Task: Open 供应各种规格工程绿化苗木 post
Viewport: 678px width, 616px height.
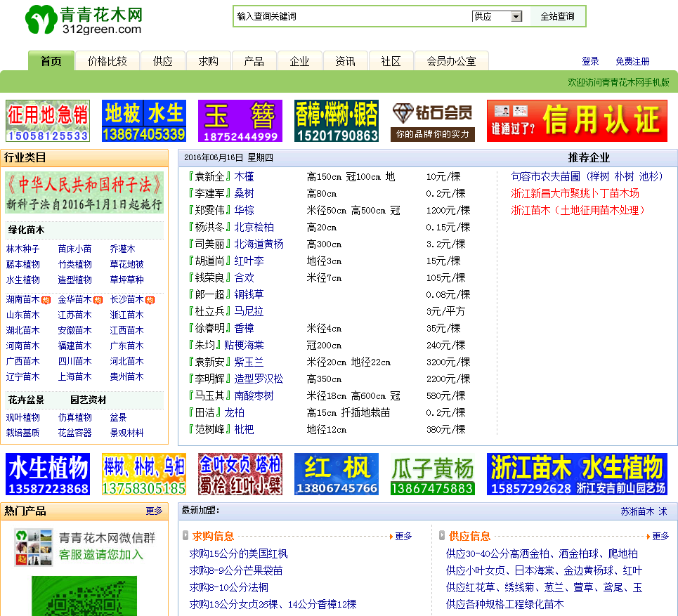Action: pyautogui.click(x=505, y=604)
